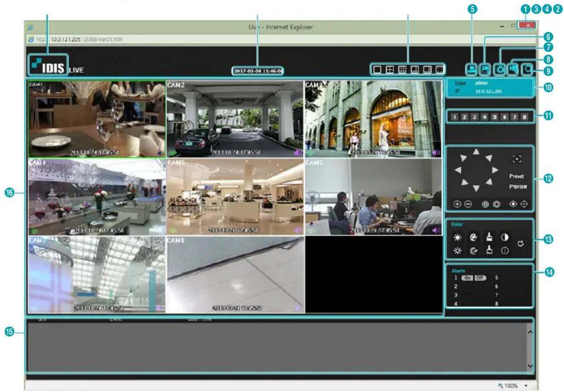Image resolution: width=564 pixels, height=392 pixels.
Task: Move PTZ camera diagonally up-left
Action: coord(463,158)
